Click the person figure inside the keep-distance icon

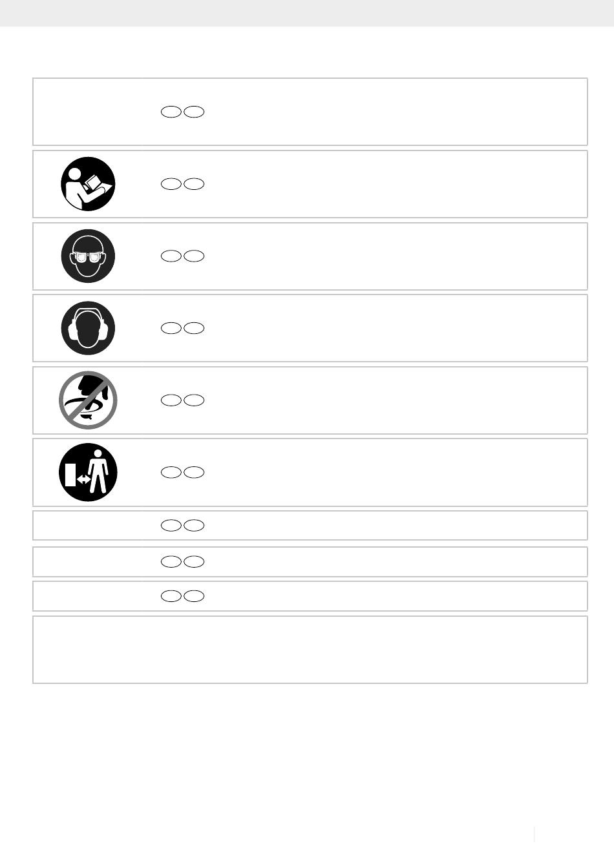pyautogui.click(x=98, y=473)
